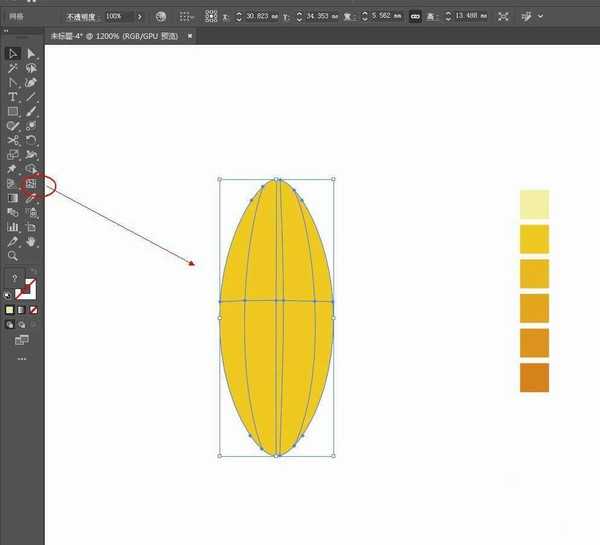Select the Mesh tool circled in red
The height and width of the screenshot is (545, 600).
point(31,184)
